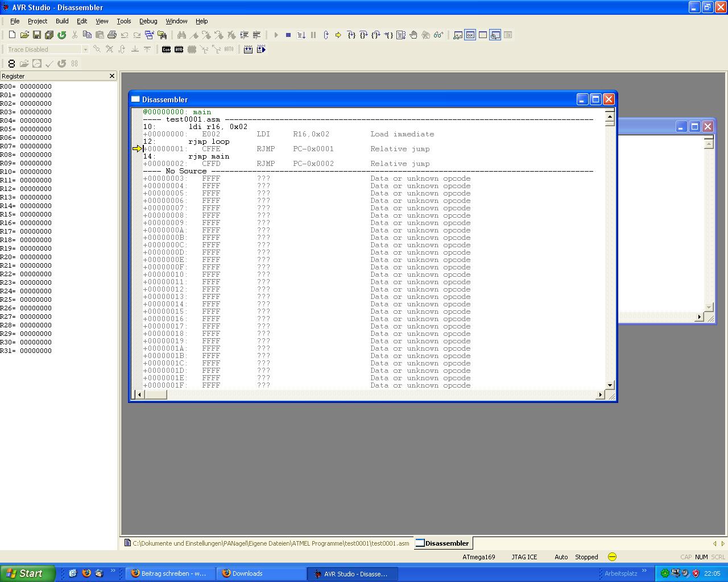
Task: Click the Find in Files binoculars icon
Action: tap(162, 35)
